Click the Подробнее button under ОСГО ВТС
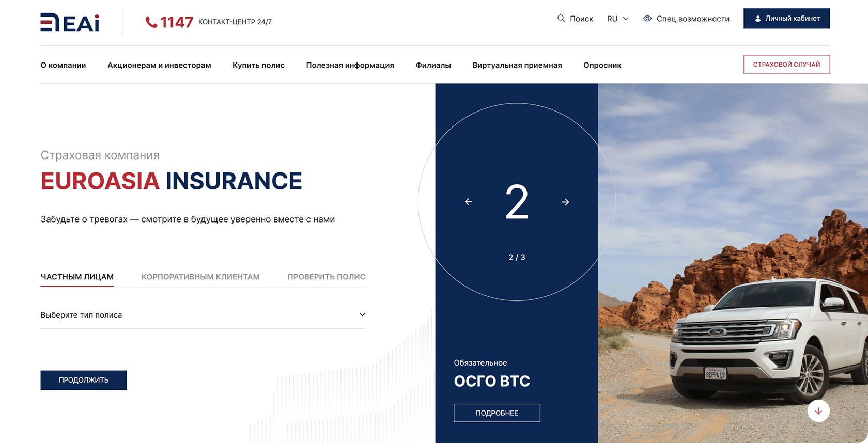Screen dimensions: 868x443 tap(497, 413)
